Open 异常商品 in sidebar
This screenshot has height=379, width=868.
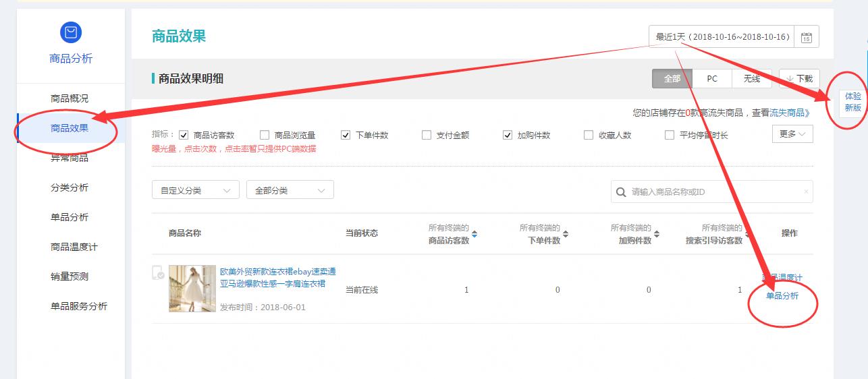point(70,158)
